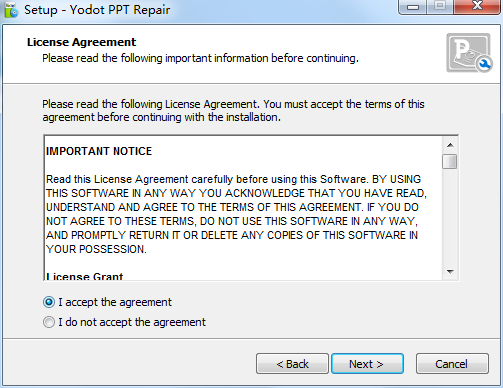The image size is (503, 388).
Task: Click the greyed-out maximize window button
Action: 440,7
